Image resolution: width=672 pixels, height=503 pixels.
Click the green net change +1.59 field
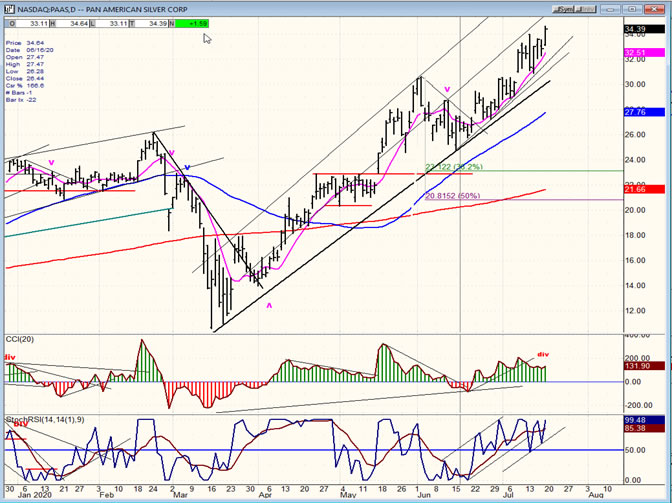192,24
